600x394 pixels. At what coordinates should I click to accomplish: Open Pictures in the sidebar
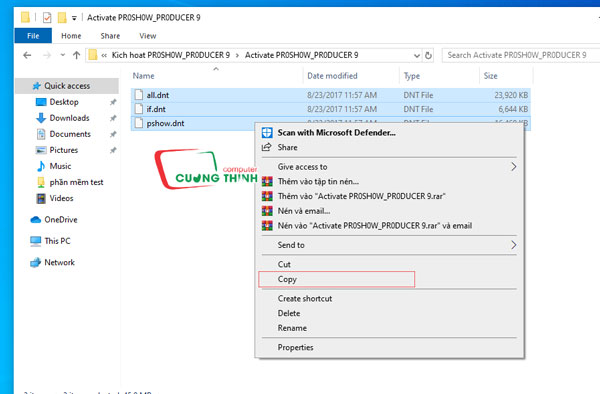pyautogui.click(x=64, y=150)
